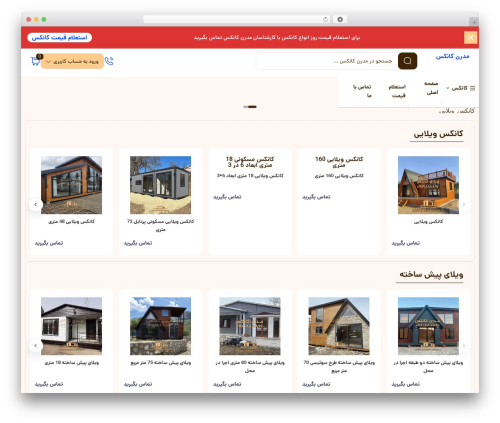Open the استعلام قیمت menu item
This screenshot has height=423, width=500.
coord(398,91)
